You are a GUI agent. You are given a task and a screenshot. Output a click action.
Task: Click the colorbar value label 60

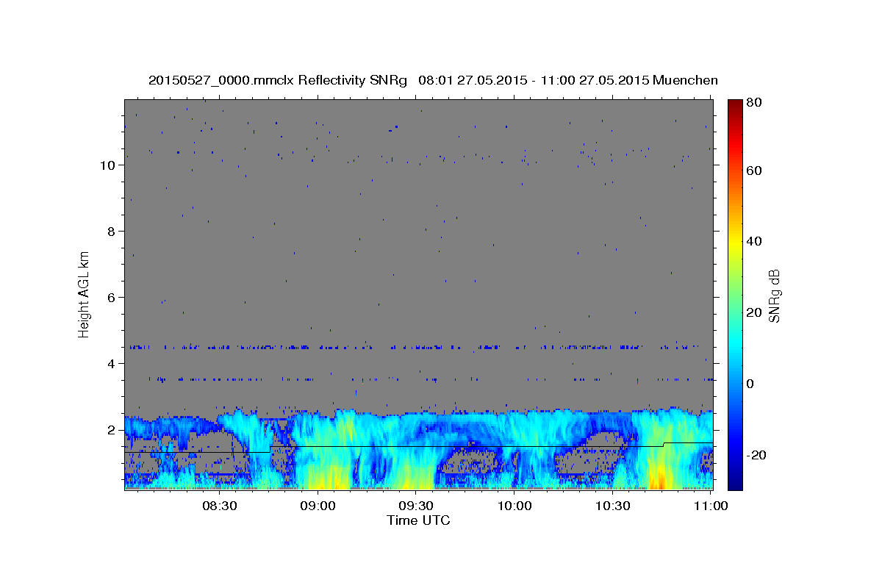pos(755,171)
